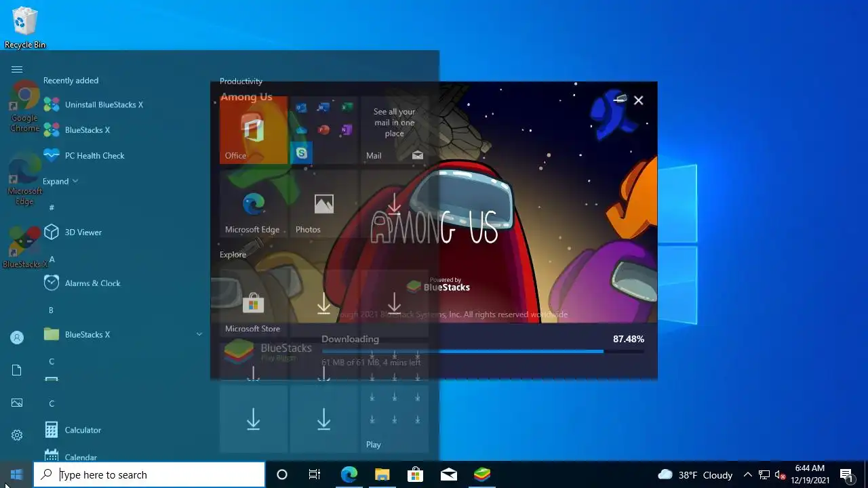This screenshot has width=868, height=488.
Task: Open the Photos tile
Action: [324, 203]
